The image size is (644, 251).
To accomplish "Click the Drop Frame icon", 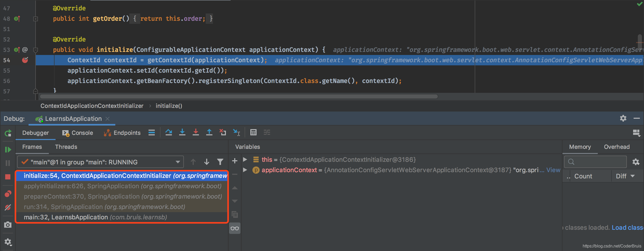I will [x=223, y=132].
